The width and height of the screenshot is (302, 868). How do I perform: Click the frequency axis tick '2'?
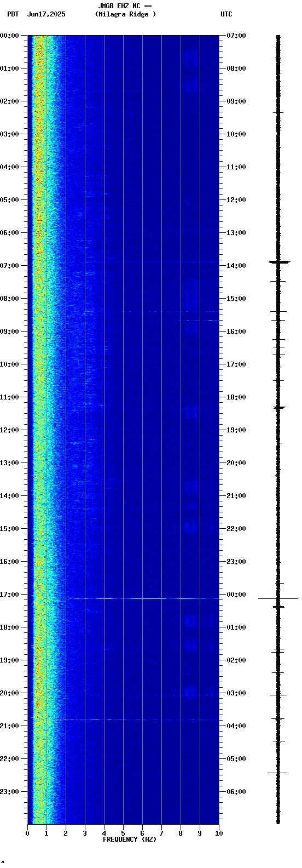point(66,833)
